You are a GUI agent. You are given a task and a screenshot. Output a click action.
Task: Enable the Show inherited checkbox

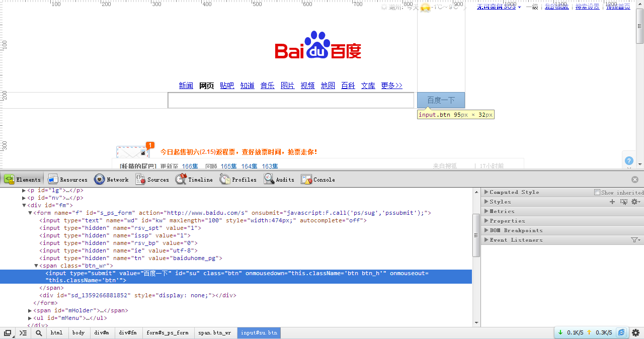point(597,192)
